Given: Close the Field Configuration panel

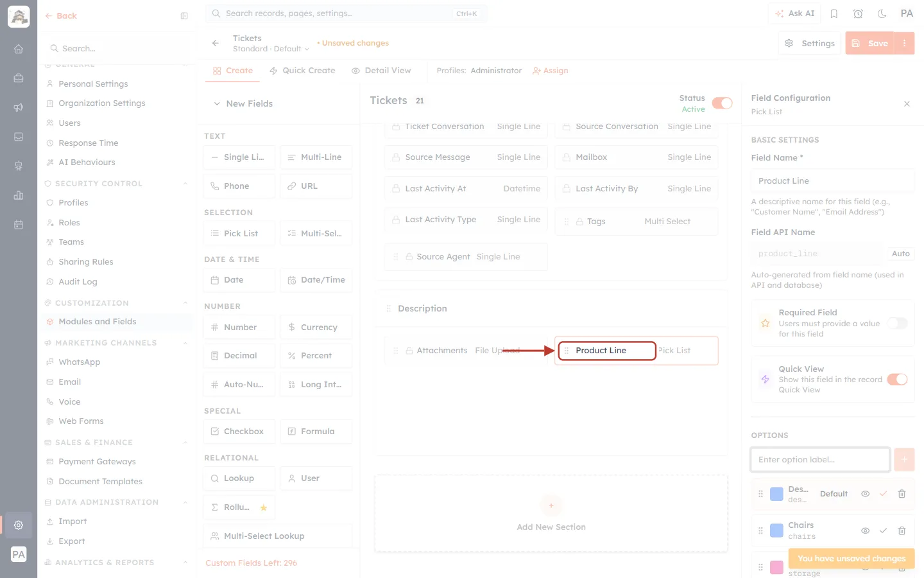Looking at the screenshot, I should point(907,103).
